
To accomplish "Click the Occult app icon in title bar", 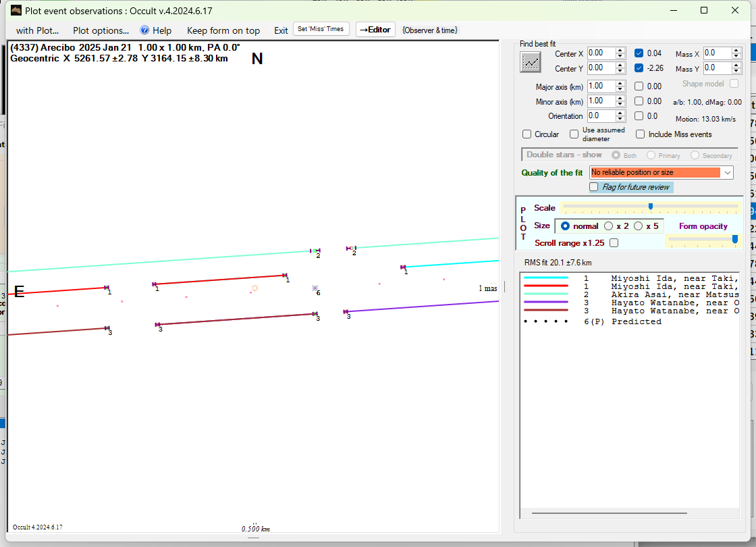I will 16,10.
